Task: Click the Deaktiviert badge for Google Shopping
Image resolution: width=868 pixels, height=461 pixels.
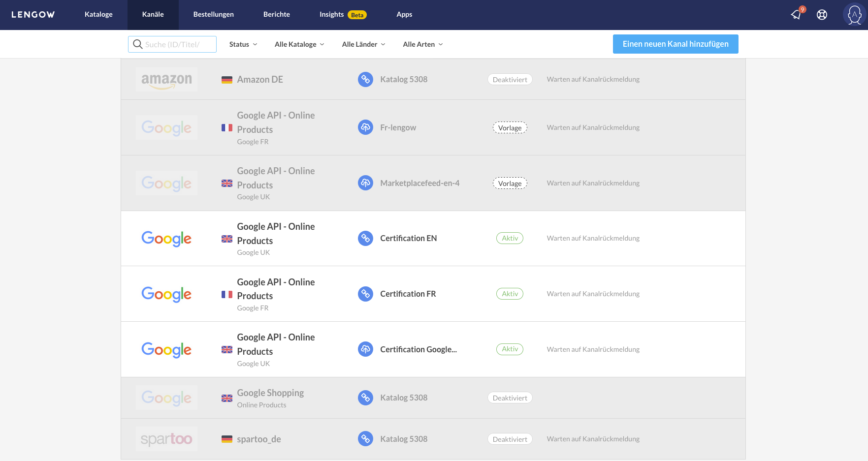Action: (x=510, y=398)
